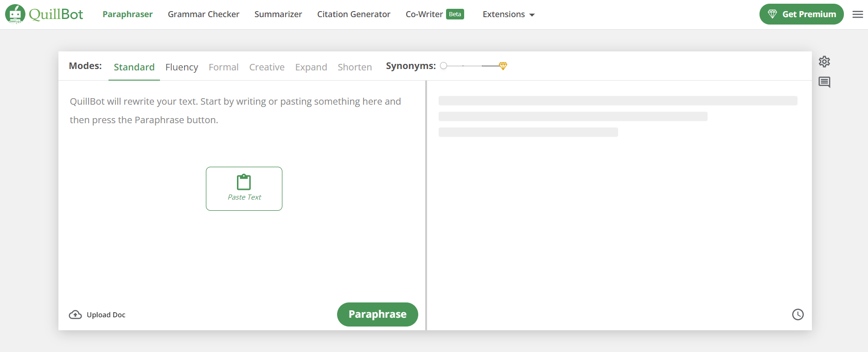Image resolution: width=868 pixels, height=352 pixels.
Task: Click the green Paraphrase button
Action: pos(377,314)
